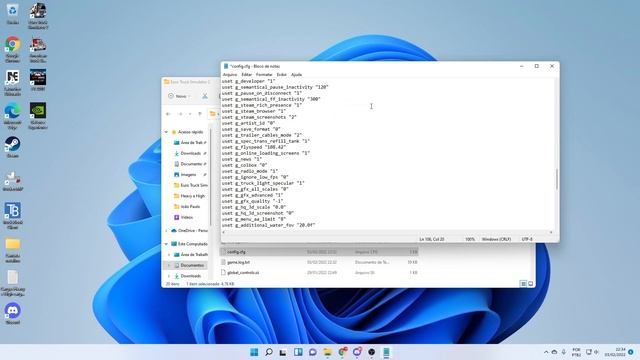The height and width of the screenshot is (360, 640).
Task: Click the g_steam_screenshots "2" line
Action: tap(259, 117)
